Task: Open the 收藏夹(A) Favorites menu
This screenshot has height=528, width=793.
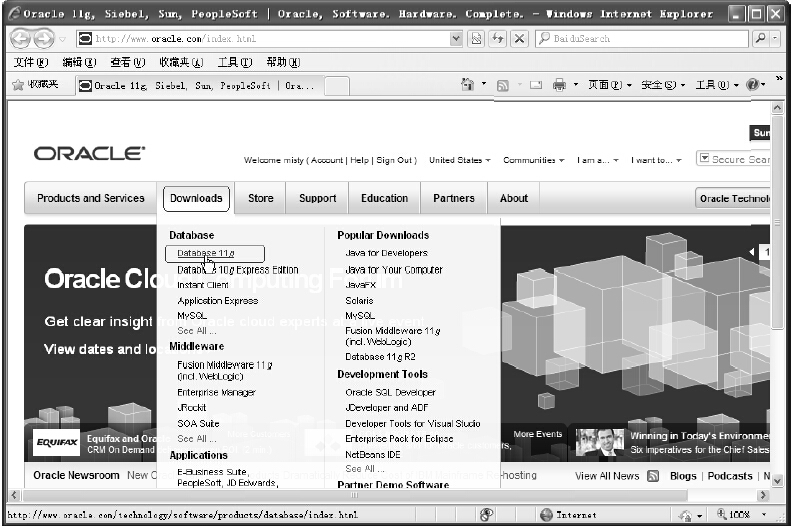Action: [x=181, y=62]
